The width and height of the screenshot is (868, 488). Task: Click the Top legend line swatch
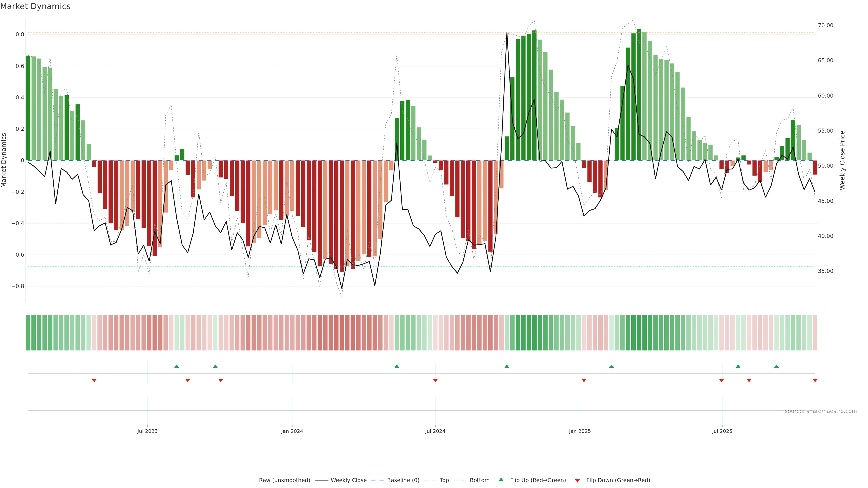430,480
